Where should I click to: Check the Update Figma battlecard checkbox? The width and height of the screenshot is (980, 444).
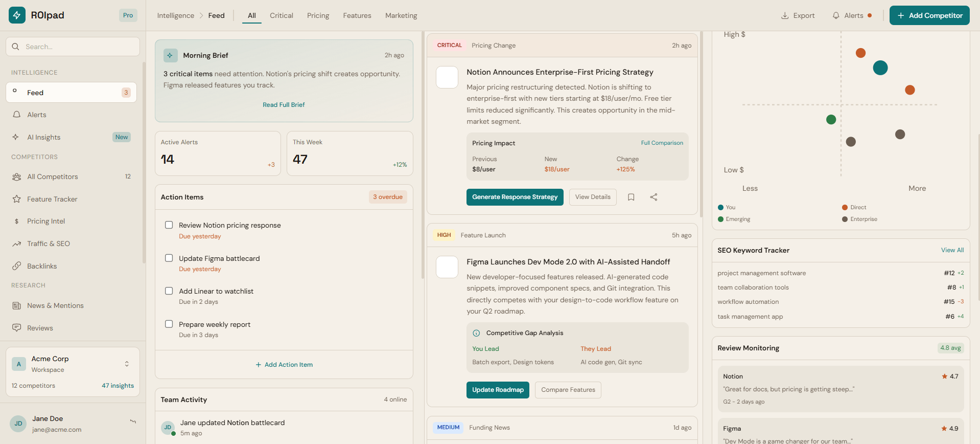(x=169, y=258)
